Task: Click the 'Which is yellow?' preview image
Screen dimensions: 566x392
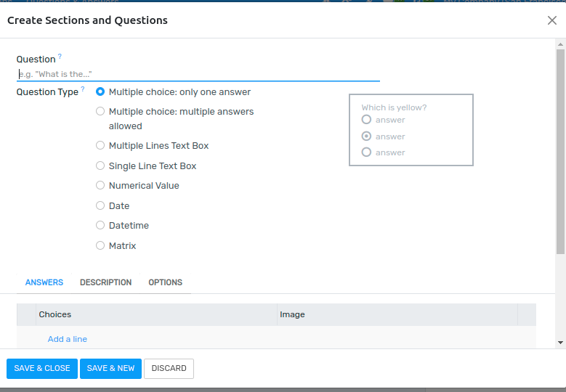Action: tap(411, 130)
